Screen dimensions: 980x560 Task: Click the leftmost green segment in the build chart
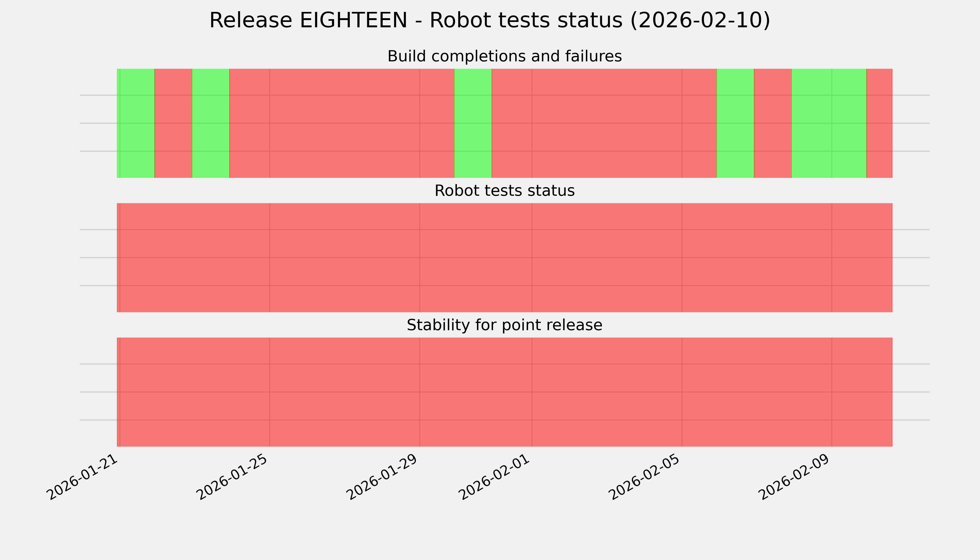pos(136,123)
